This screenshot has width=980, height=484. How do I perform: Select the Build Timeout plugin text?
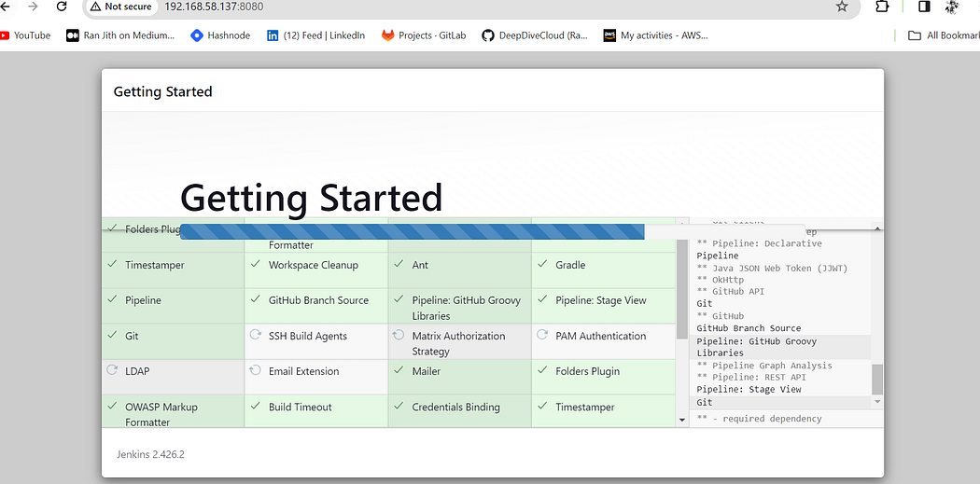[300, 408]
